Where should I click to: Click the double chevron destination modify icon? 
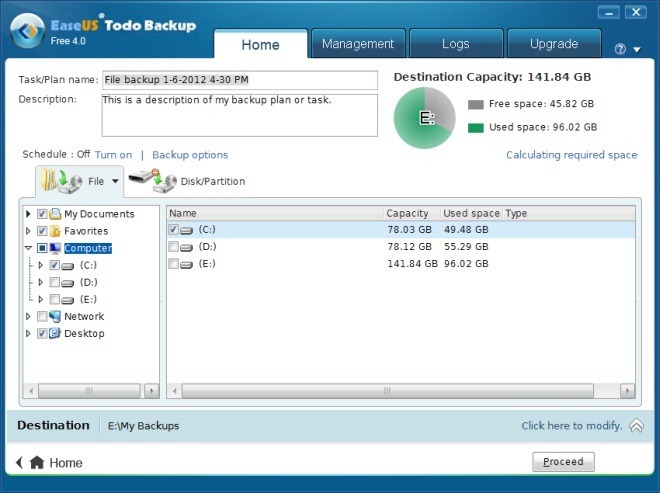(636, 426)
